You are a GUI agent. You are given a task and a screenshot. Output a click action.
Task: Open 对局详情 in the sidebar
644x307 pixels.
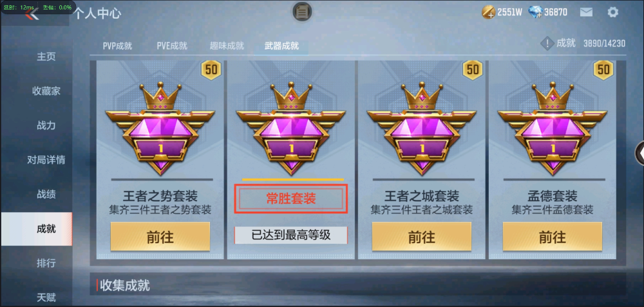click(x=46, y=160)
